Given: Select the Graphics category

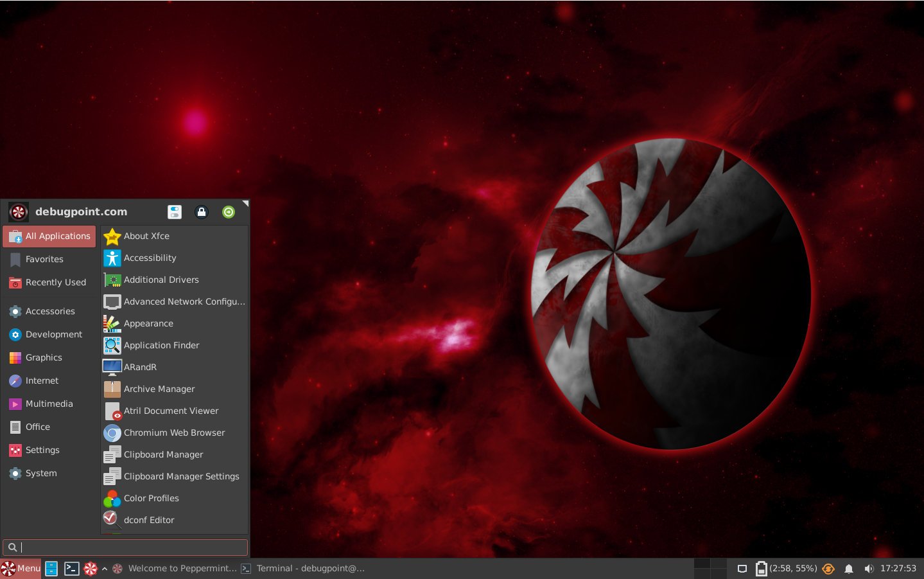Looking at the screenshot, I should [44, 357].
